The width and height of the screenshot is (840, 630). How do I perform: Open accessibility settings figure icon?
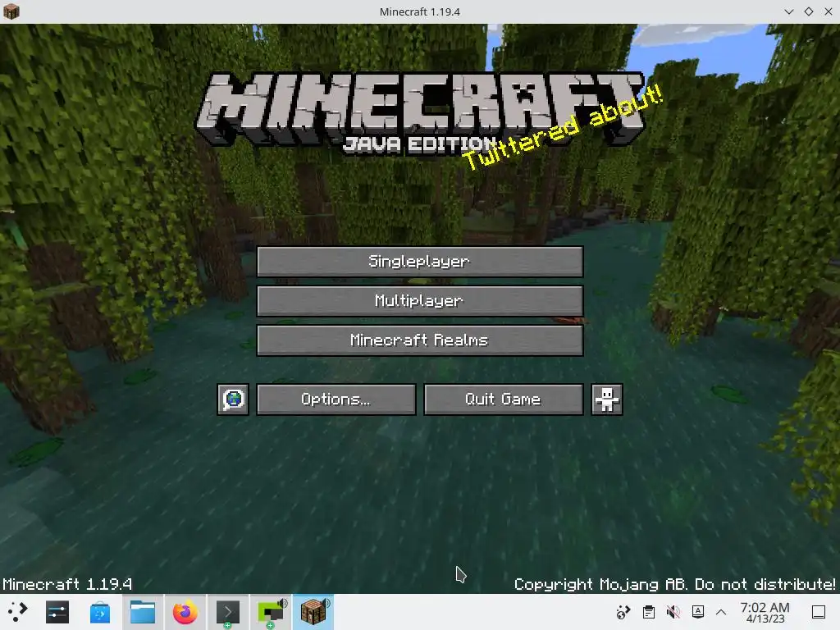click(607, 399)
